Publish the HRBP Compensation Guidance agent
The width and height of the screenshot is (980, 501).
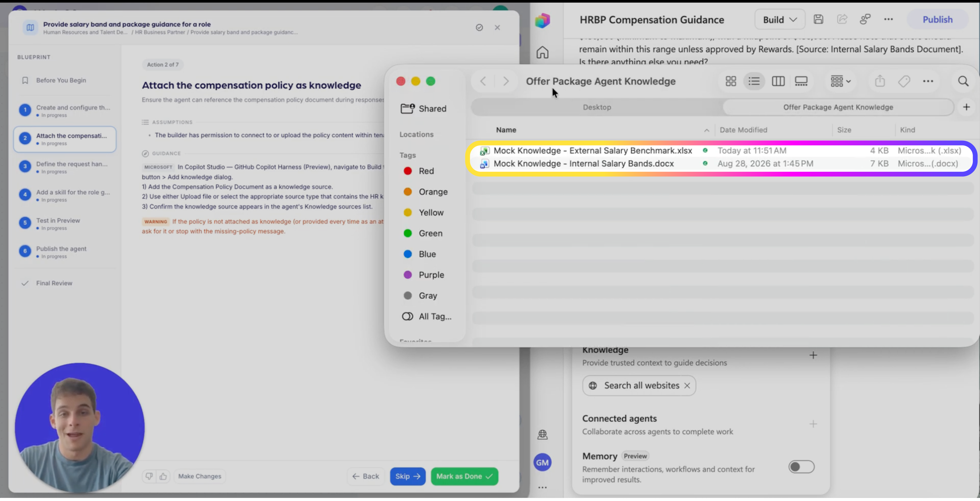[x=937, y=19]
